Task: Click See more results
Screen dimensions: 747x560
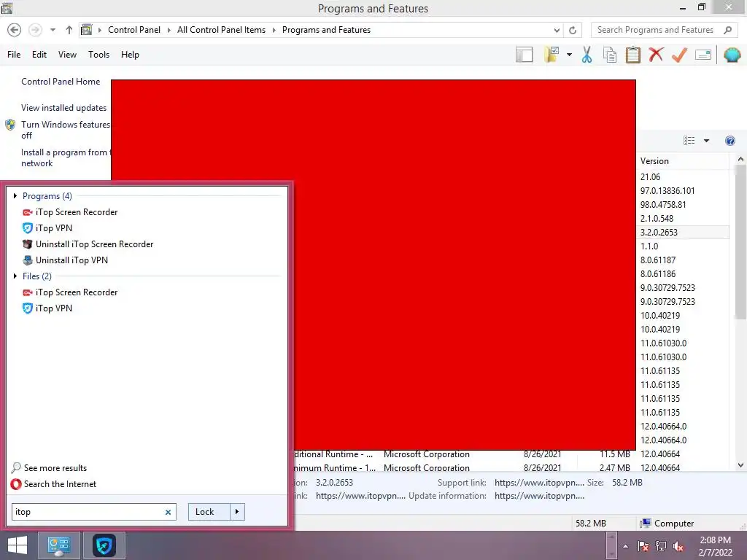Action: tap(55, 467)
